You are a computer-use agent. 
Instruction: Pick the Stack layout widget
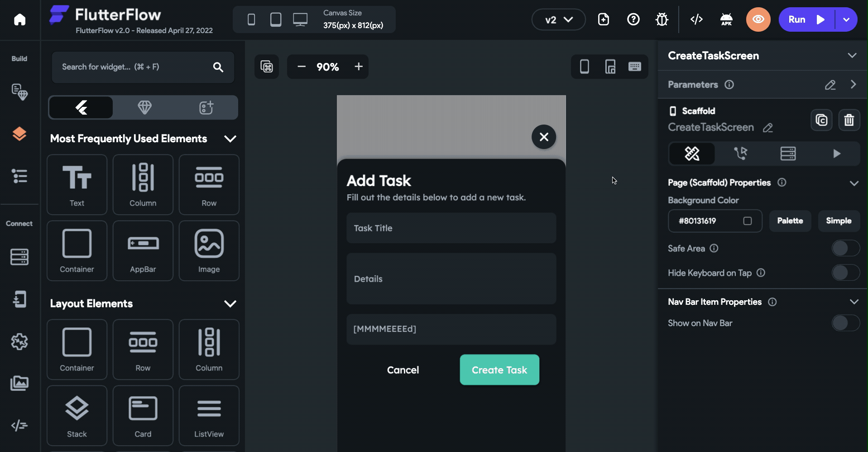click(77, 416)
